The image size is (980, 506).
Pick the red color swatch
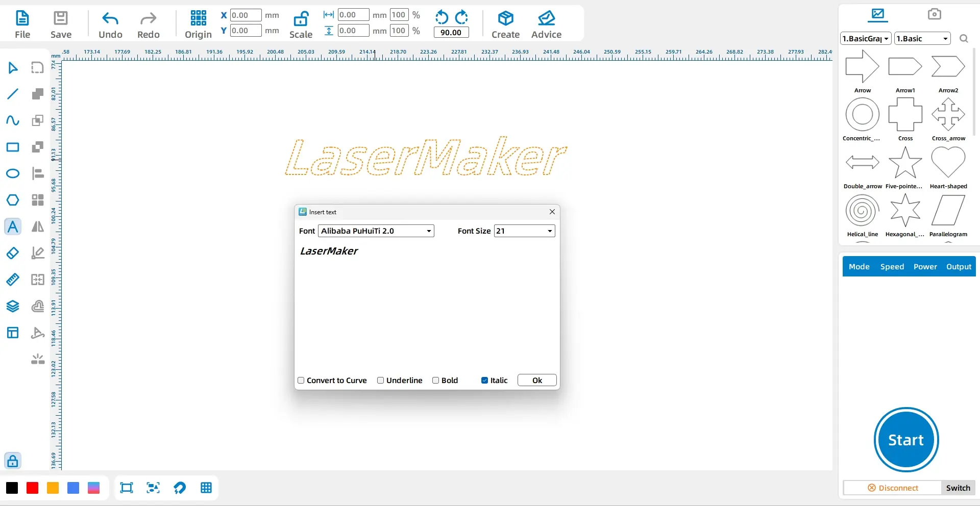(x=32, y=488)
